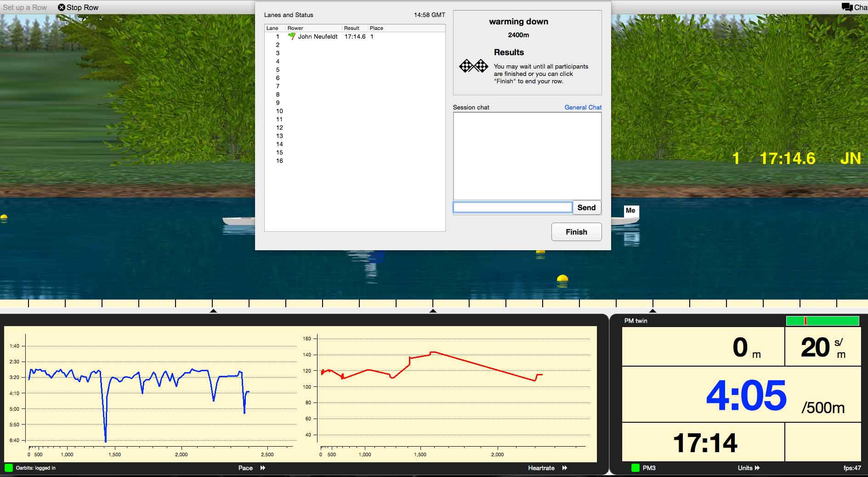
Task: Expand the Pace graph selector arrows
Action: click(x=263, y=468)
